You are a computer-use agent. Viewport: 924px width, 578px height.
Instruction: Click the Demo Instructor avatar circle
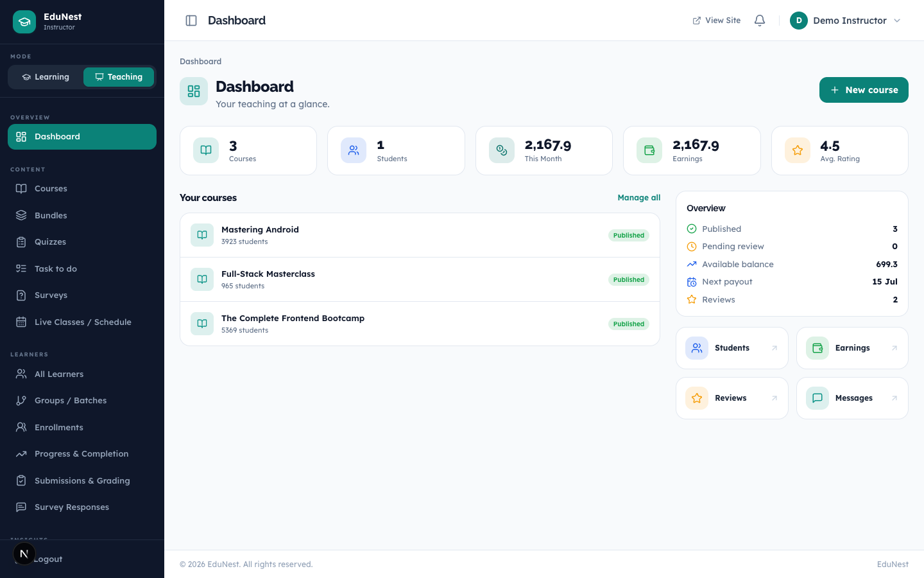799,21
